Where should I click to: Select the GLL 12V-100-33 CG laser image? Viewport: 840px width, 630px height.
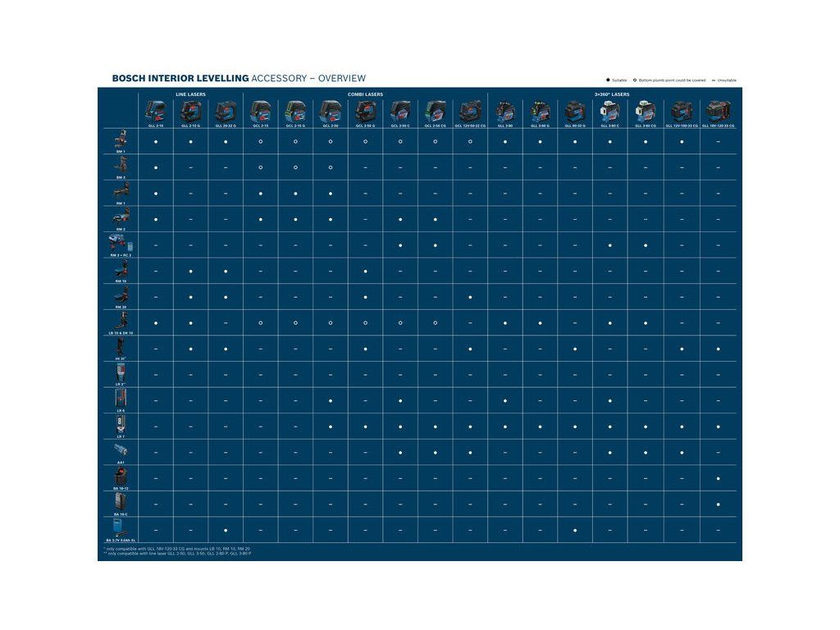(x=682, y=112)
